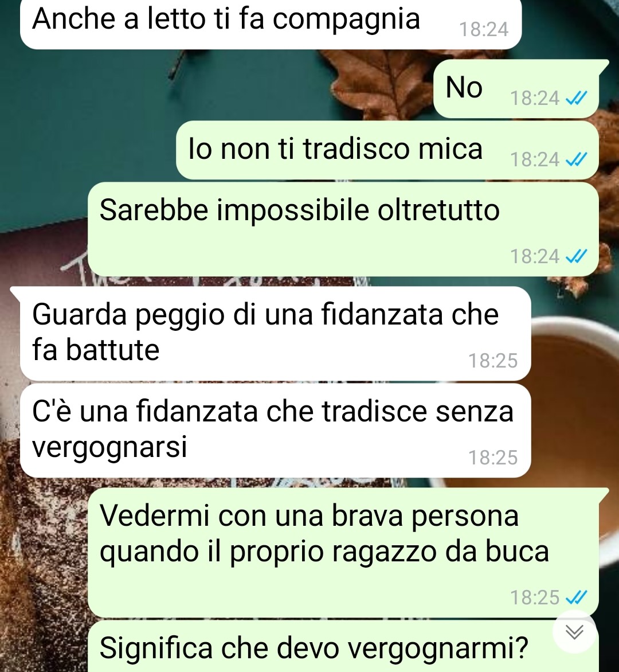Tap the scroll-to-bottom double chevron button
Image resolution: width=619 pixels, height=672 pixels.
coord(574,632)
